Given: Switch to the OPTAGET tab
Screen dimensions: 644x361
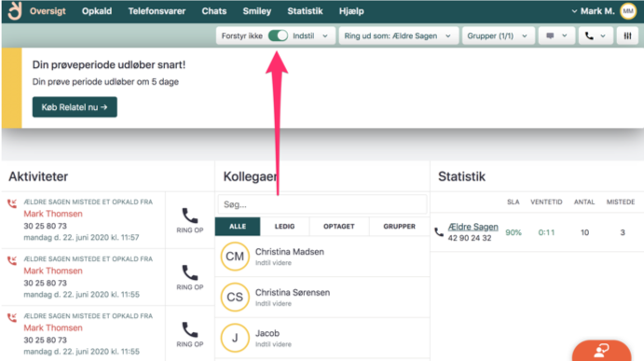Looking at the screenshot, I should [x=339, y=226].
